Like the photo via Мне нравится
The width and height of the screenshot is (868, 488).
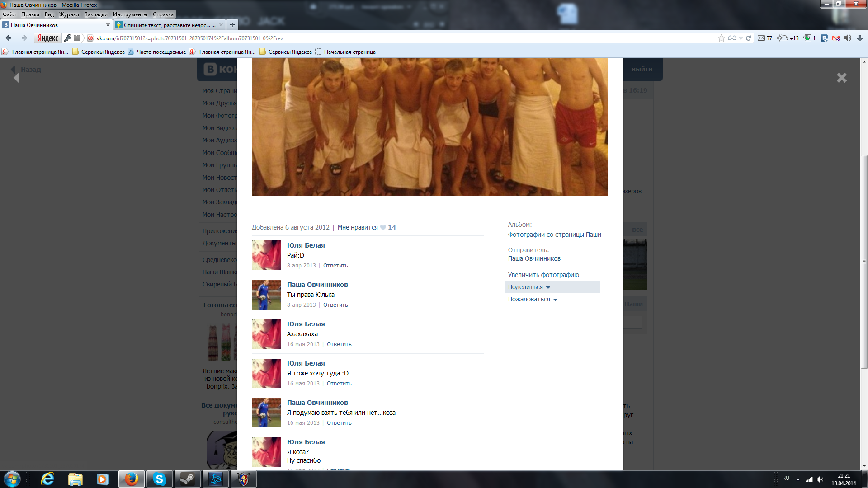pos(358,227)
